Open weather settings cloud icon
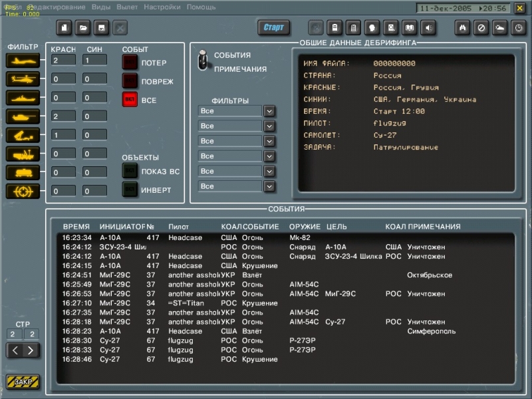The image size is (532, 399). [500, 28]
